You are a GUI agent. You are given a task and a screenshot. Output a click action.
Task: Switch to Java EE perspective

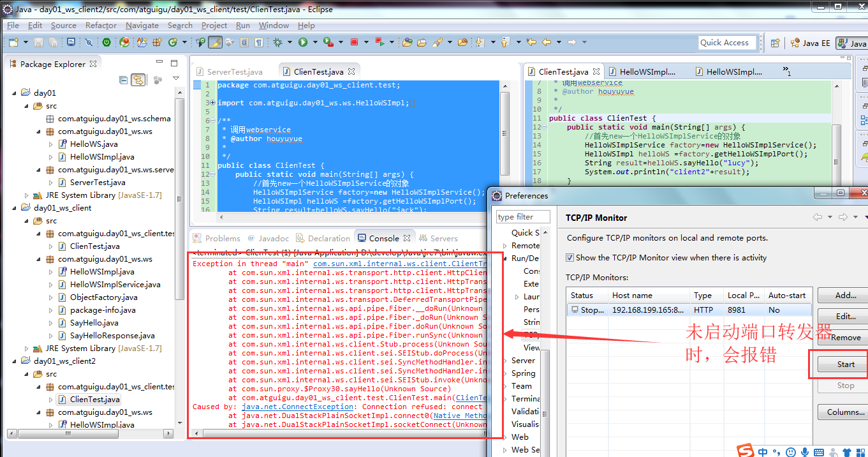810,43
